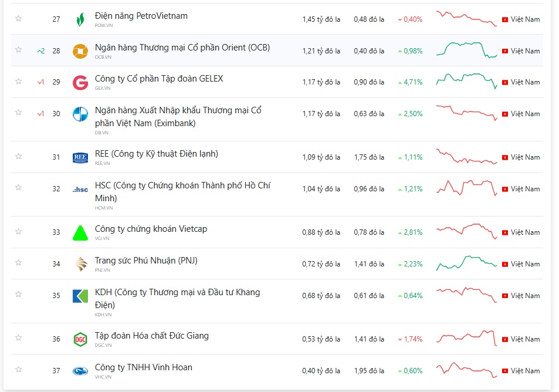Viewport: 559px width, 392px height.
Task: Click the Vietnam flag in GELEX row
Action: tap(505, 82)
